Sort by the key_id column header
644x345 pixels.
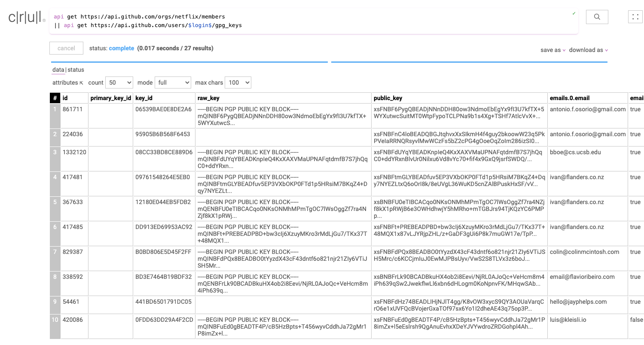[144, 98]
